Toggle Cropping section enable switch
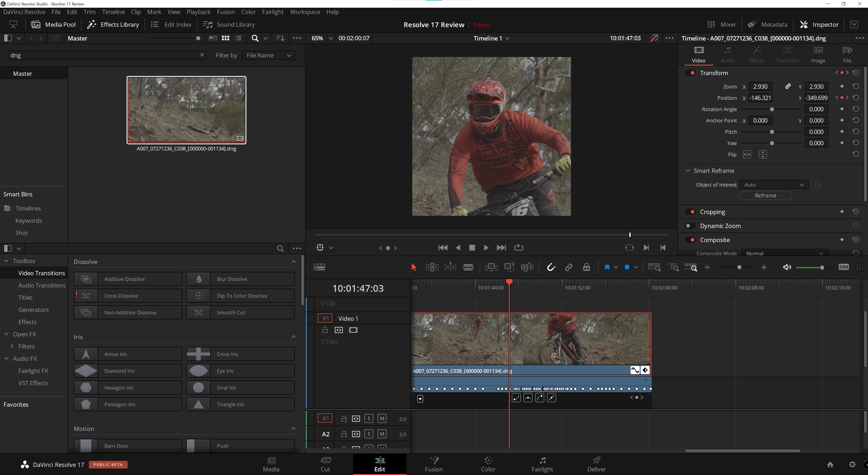 click(x=690, y=212)
